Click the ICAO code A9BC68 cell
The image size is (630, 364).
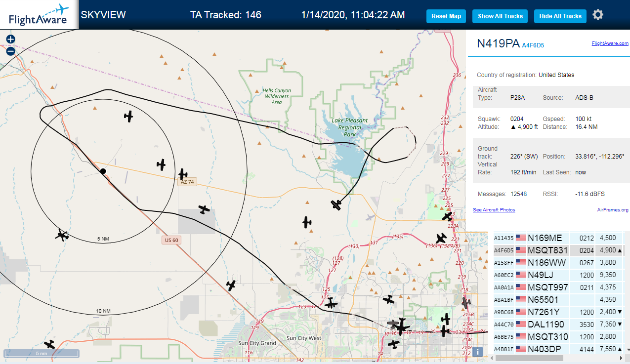pyautogui.click(x=504, y=312)
